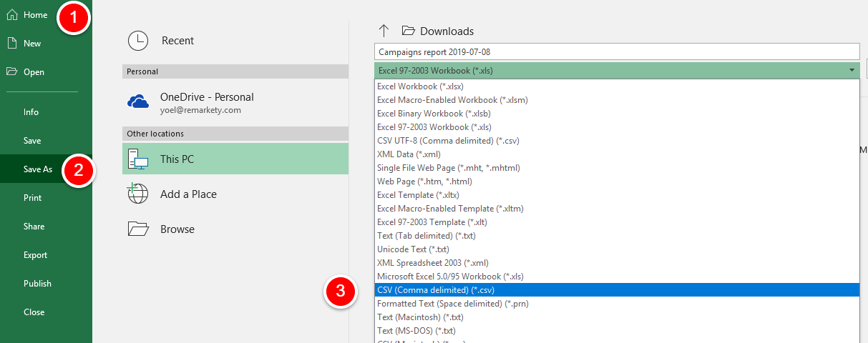Image resolution: width=868 pixels, height=343 pixels.
Task: Choose Excel Workbook (*.xlsx) format
Action: coord(616,86)
